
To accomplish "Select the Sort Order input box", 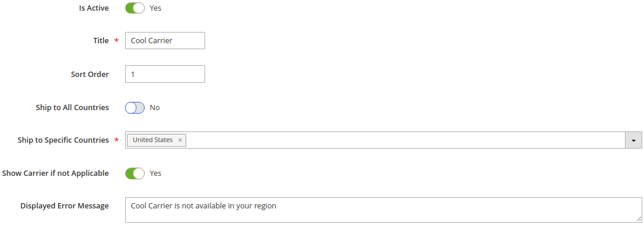I will tap(165, 74).
